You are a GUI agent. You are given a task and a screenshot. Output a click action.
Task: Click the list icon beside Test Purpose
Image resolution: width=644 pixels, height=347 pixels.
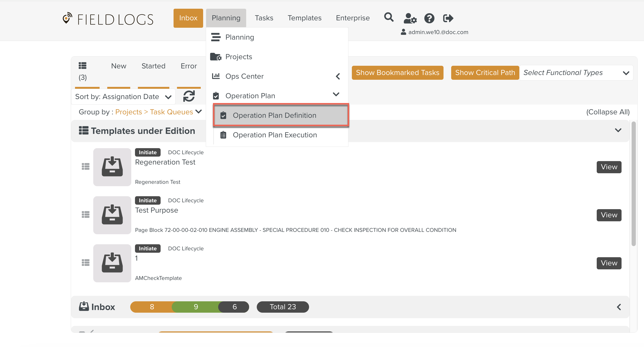click(x=85, y=215)
